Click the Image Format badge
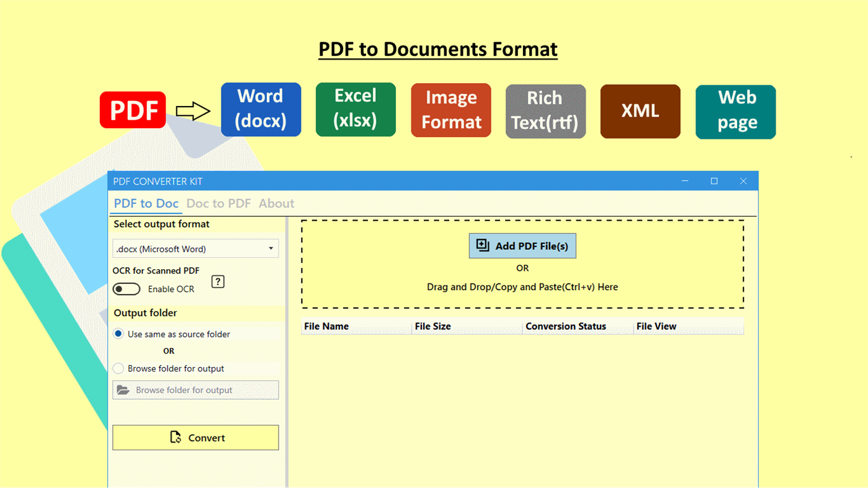 pyautogui.click(x=450, y=110)
